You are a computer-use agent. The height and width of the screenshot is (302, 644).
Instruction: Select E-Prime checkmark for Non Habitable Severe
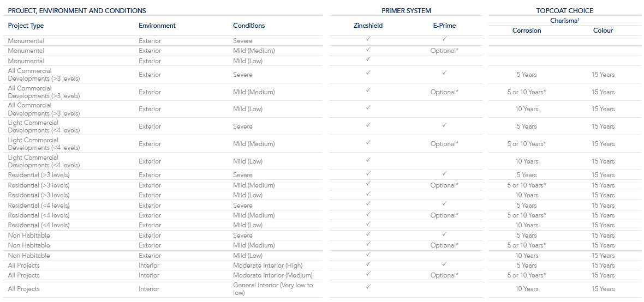click(444, 234)
